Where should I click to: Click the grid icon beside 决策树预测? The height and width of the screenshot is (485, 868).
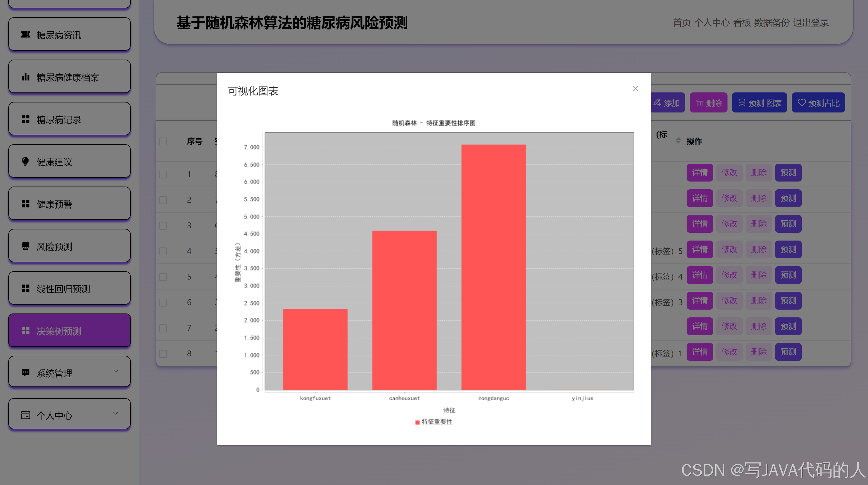tap(25, 330)
